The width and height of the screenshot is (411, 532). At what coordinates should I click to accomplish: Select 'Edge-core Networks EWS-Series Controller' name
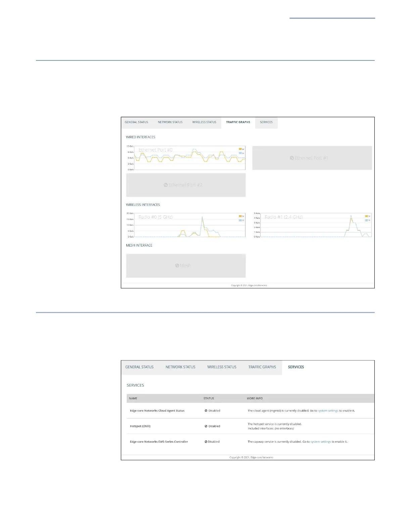click(x=159, y=442)
